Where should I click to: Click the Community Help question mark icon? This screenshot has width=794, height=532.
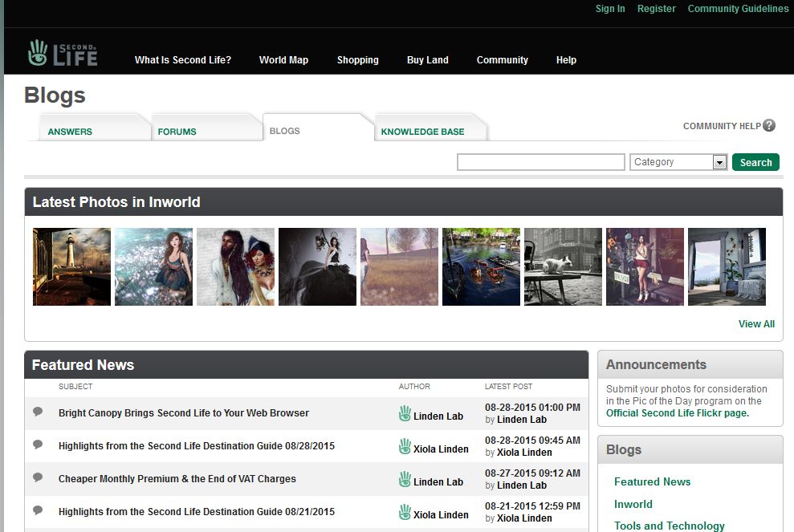point(769,126)
